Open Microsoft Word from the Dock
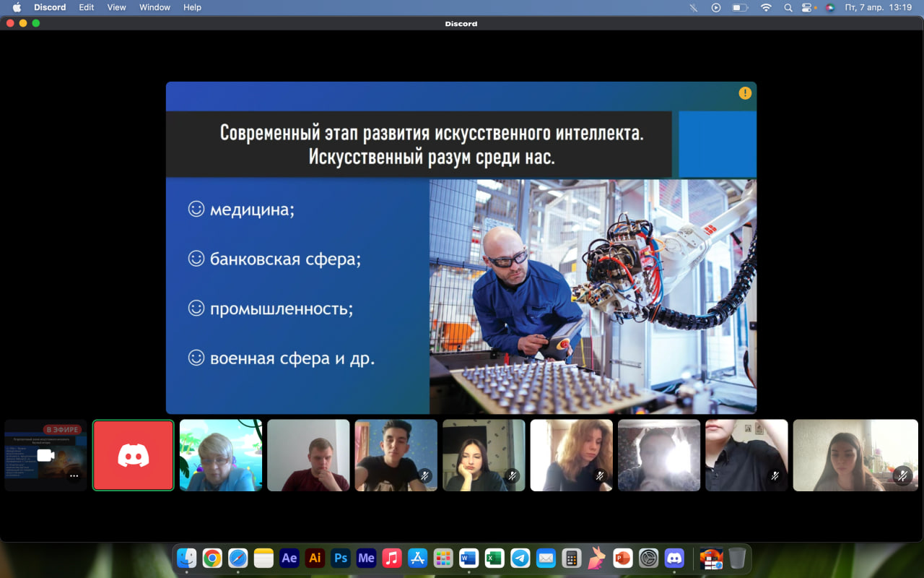Screen dimensions: 924x578 pyautogui.click(x=468, y=558)
